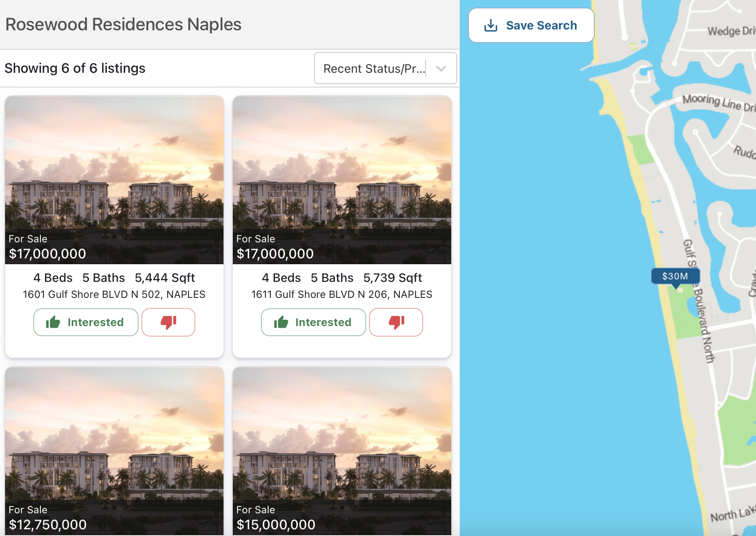Click the Mooring Line Drive label on map

click(x=719, y=102)
